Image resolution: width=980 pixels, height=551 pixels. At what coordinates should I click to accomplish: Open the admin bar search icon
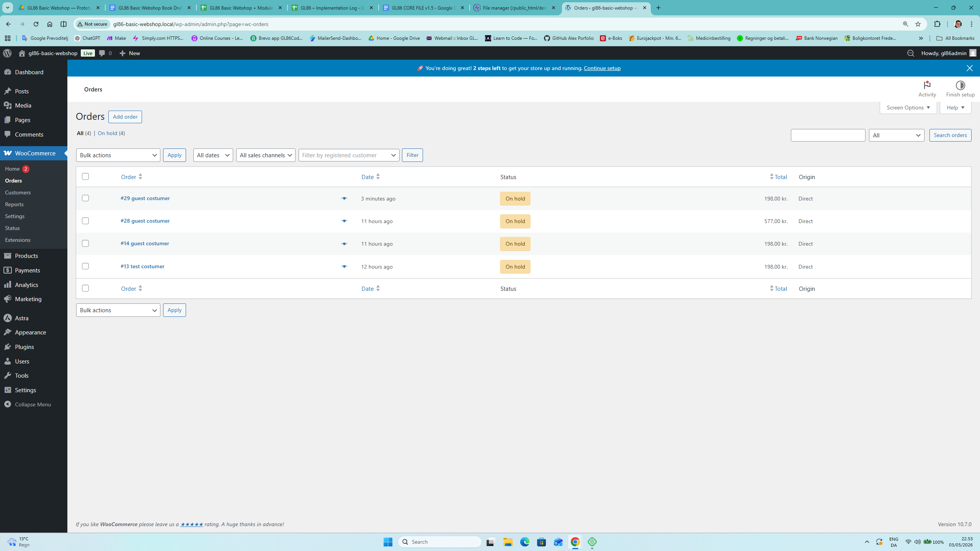910,53
